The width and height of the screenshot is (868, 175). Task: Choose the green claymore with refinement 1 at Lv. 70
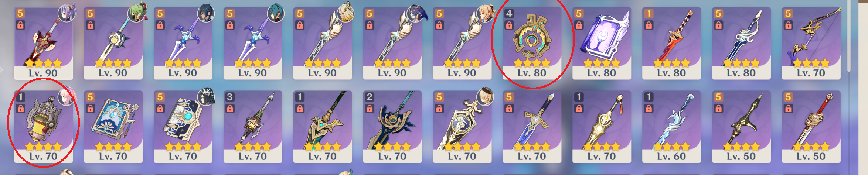click(323, 127)
